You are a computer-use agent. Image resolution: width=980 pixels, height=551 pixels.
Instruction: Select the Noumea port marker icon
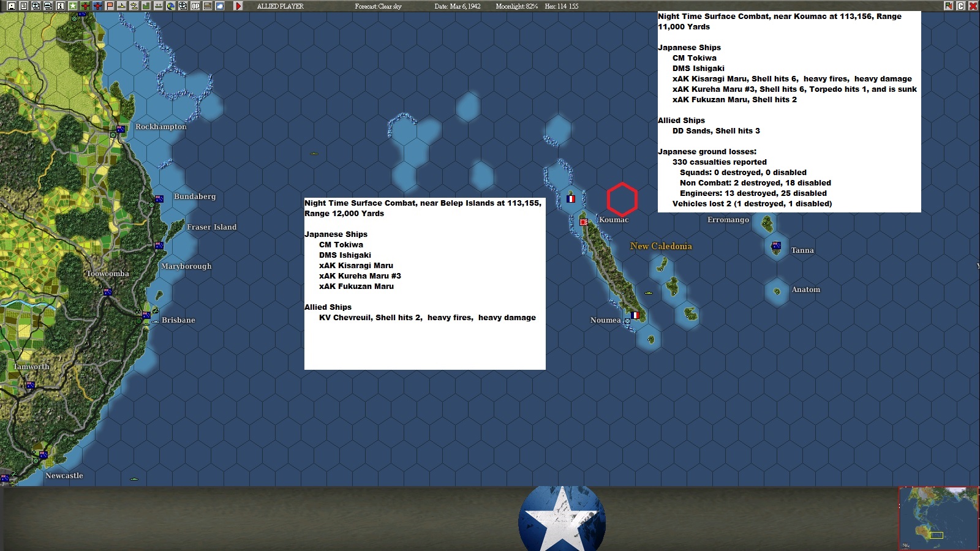click(627, 321)
